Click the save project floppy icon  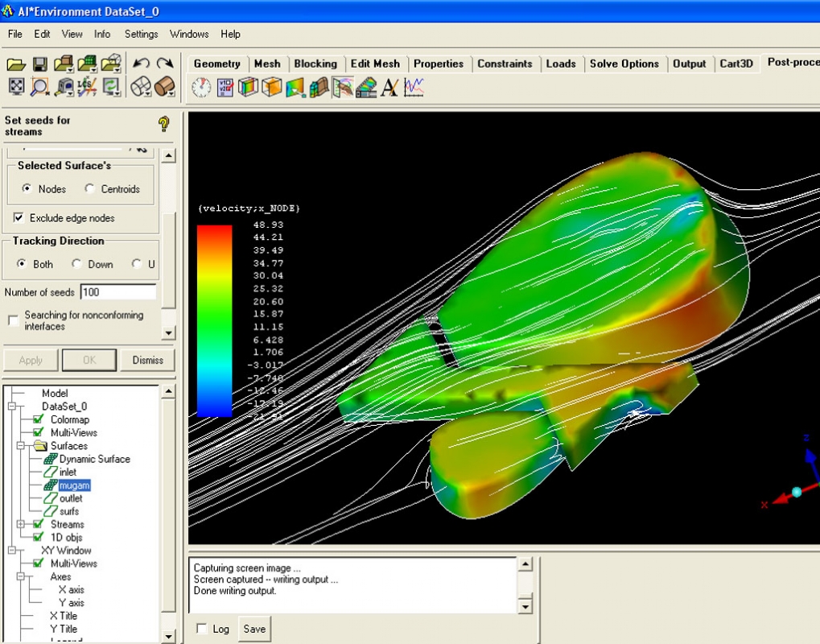coord(39,64)
